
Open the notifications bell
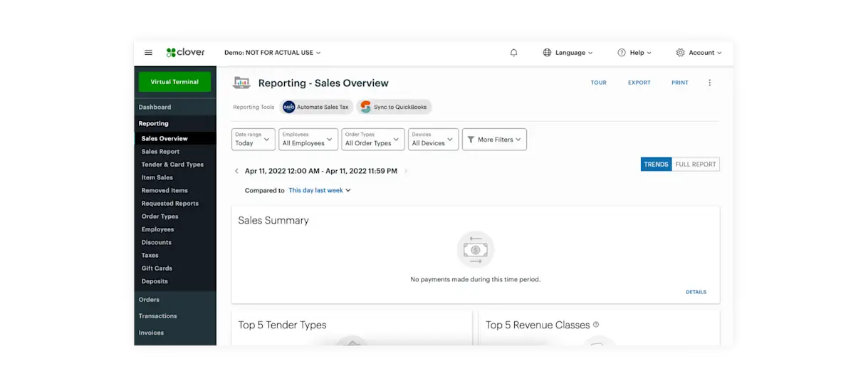click(x=513, y=53)
